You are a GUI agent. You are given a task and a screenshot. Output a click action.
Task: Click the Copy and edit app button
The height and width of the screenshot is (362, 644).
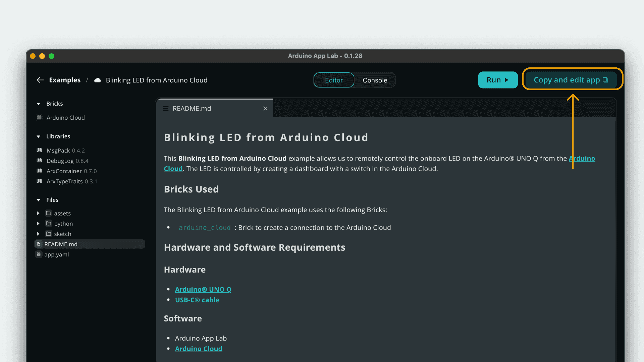(x=572, y=80)
